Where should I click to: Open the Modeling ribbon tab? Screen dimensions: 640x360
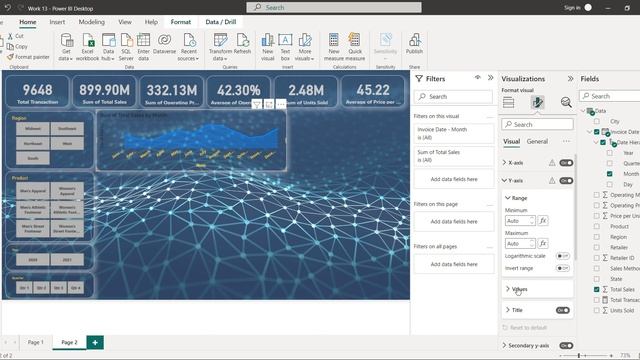[x=91, y=22]
